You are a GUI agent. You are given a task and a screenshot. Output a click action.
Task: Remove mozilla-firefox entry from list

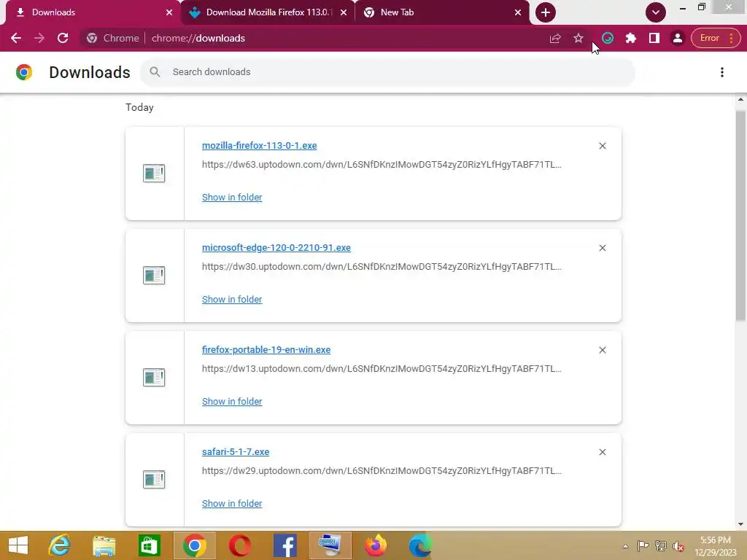click(603, 146)
